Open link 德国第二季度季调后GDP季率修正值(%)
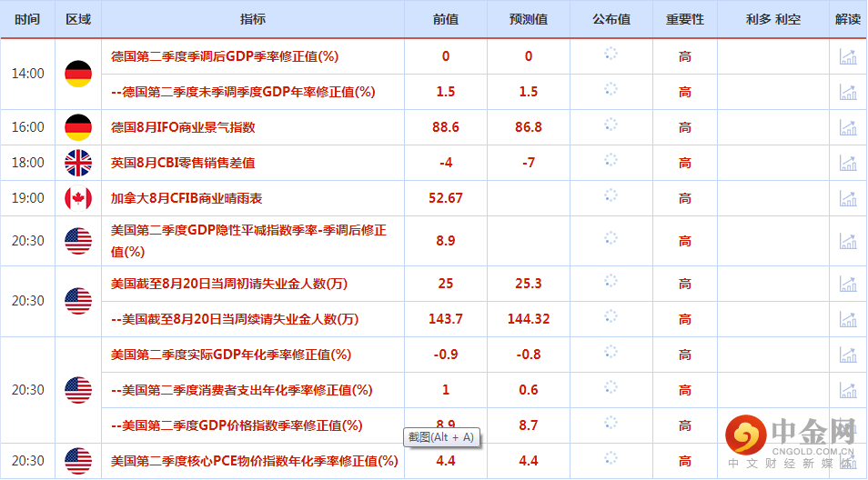868x480 pixels. click(225, 56)
